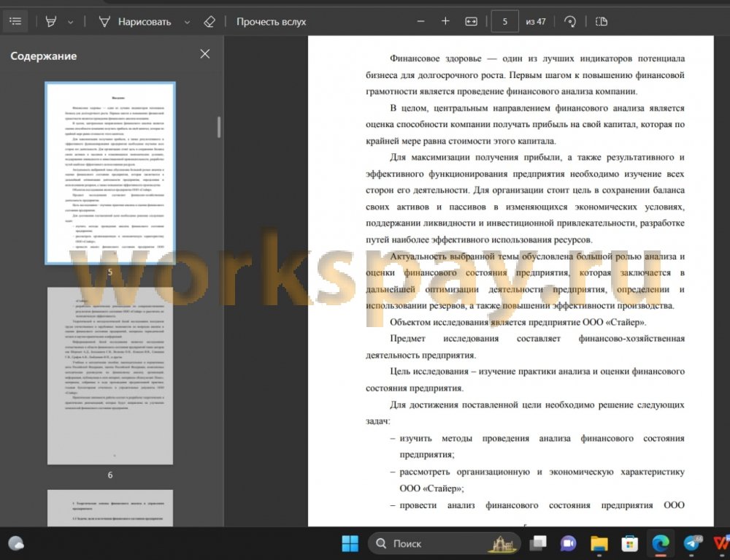Open the Windows Start menu
This screenshot has width=730, height=560.
tap(350, 543)
